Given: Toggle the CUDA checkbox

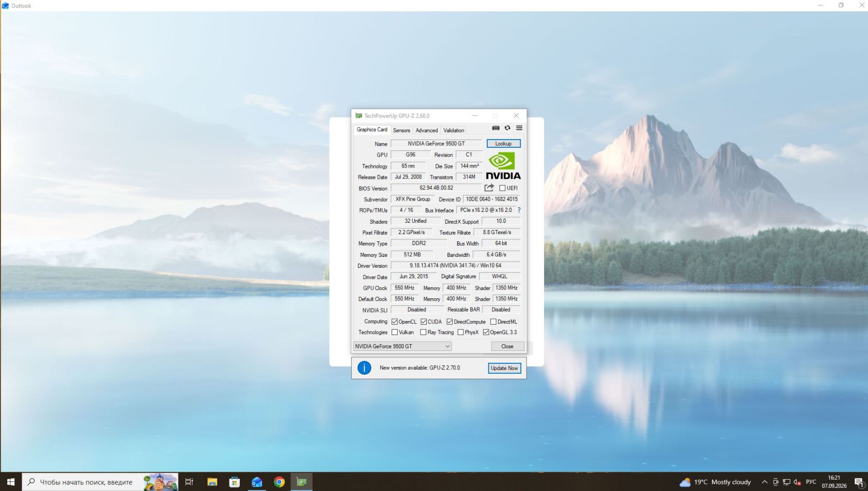Looking at the screenshot, I should click(424, 321).
